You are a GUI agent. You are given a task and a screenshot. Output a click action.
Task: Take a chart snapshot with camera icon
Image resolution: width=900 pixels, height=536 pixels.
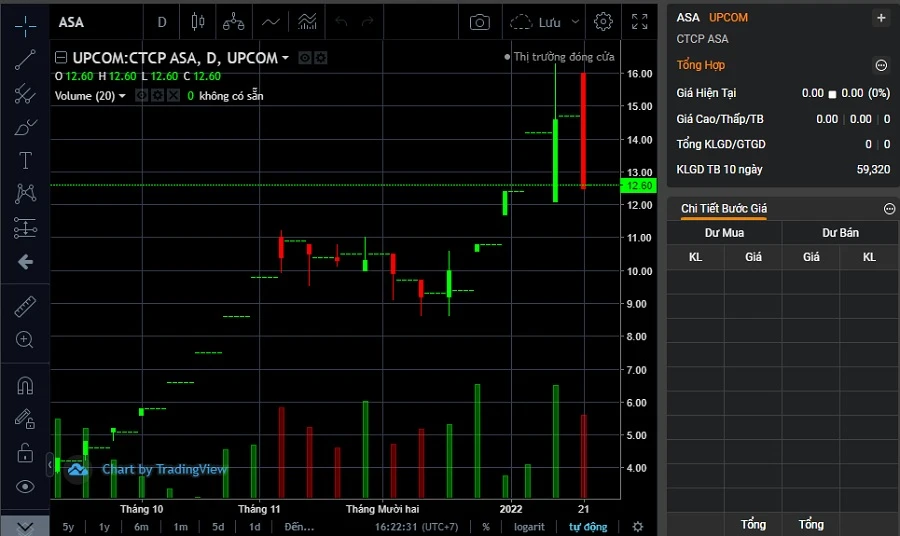point(480,21)
